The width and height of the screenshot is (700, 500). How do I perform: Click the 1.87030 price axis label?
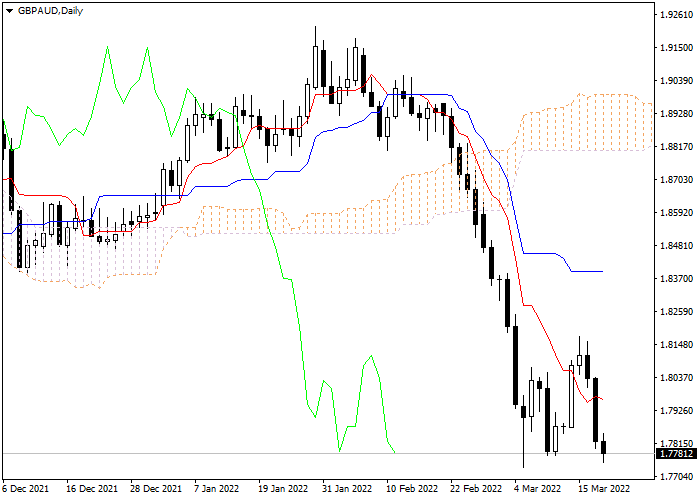coord(677,180)
